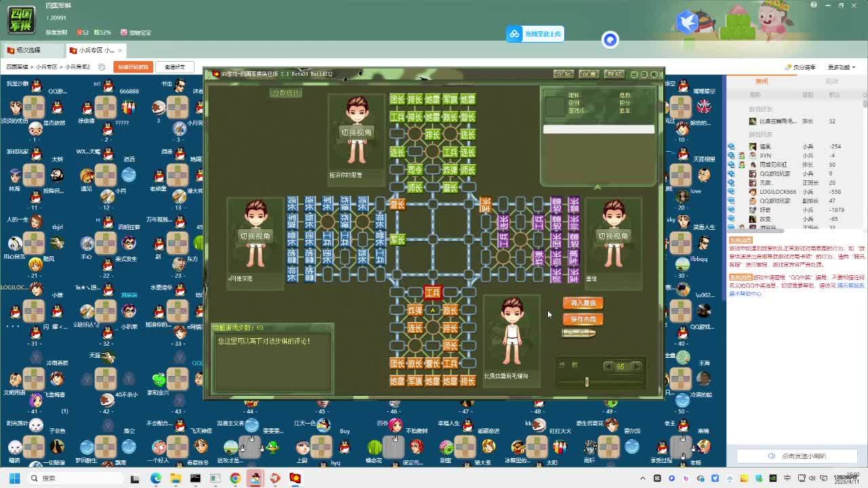Click the 四国军棋 game logo icon
This screenshot has height=488, width=868.
(x=22, y=18)
